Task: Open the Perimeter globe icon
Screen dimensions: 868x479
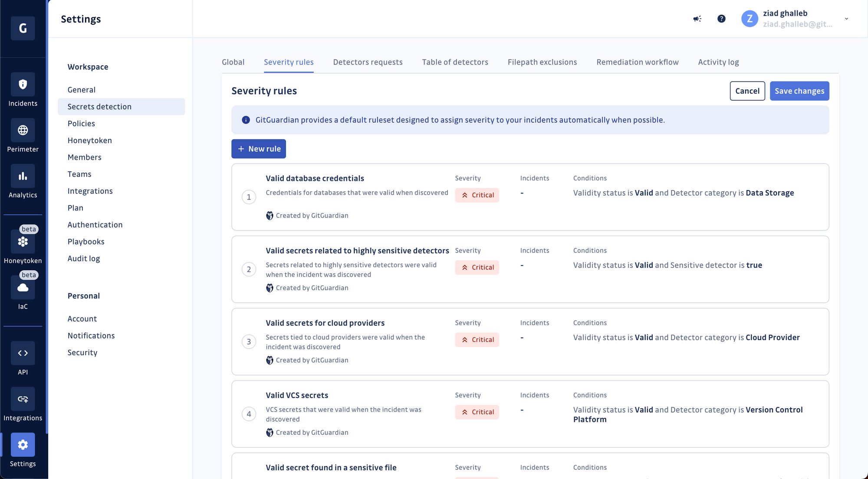Action: point(23,130)
